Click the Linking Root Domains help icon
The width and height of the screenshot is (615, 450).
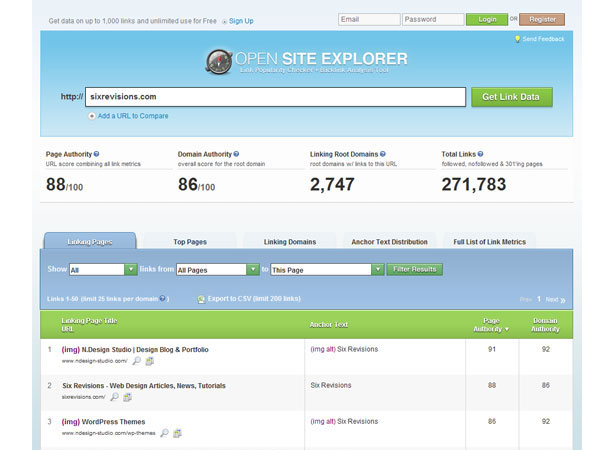(x=383, y=154)
